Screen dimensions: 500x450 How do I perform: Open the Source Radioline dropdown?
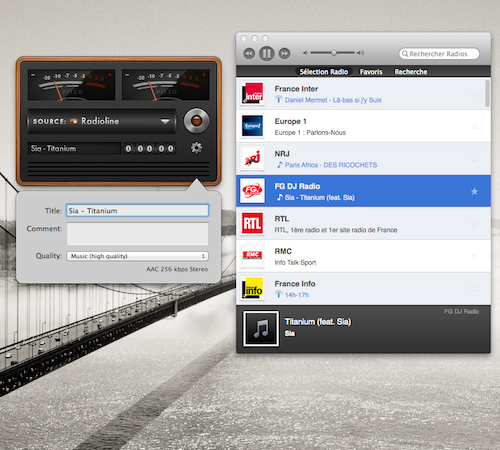102,121
